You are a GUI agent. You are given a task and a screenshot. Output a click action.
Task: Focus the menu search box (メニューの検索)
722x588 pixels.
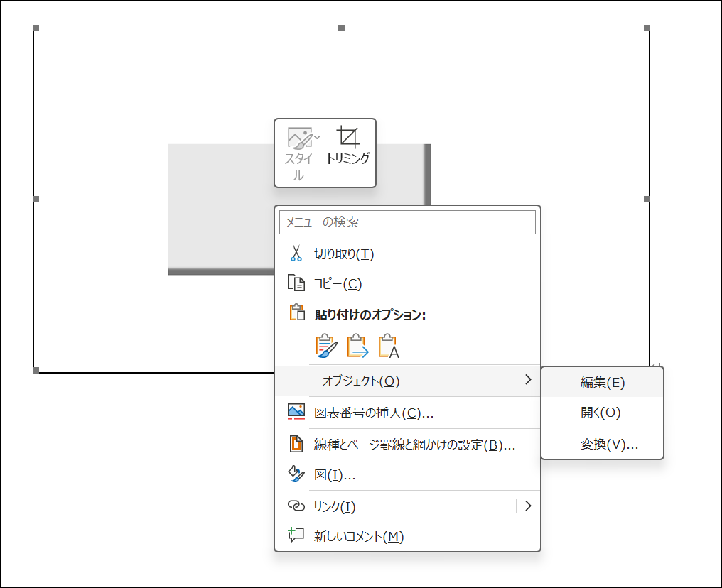click(x=407, y=222)
